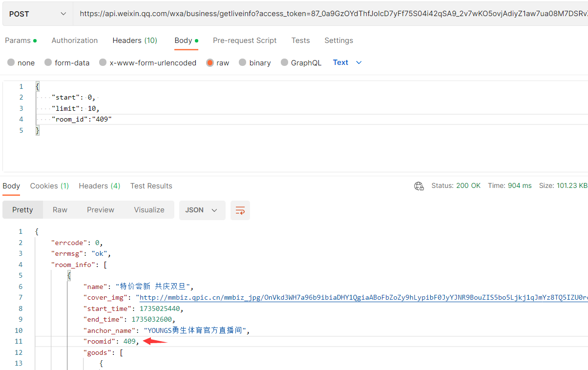Open the JSON format dropdown
This screenshot has height=370, width=588.
coord(202,210)
